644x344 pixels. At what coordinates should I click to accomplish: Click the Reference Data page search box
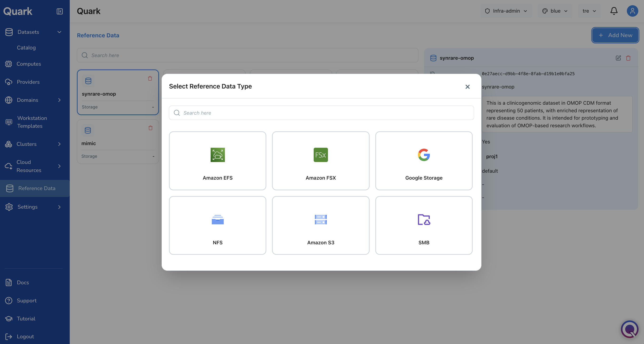point(248,55)
